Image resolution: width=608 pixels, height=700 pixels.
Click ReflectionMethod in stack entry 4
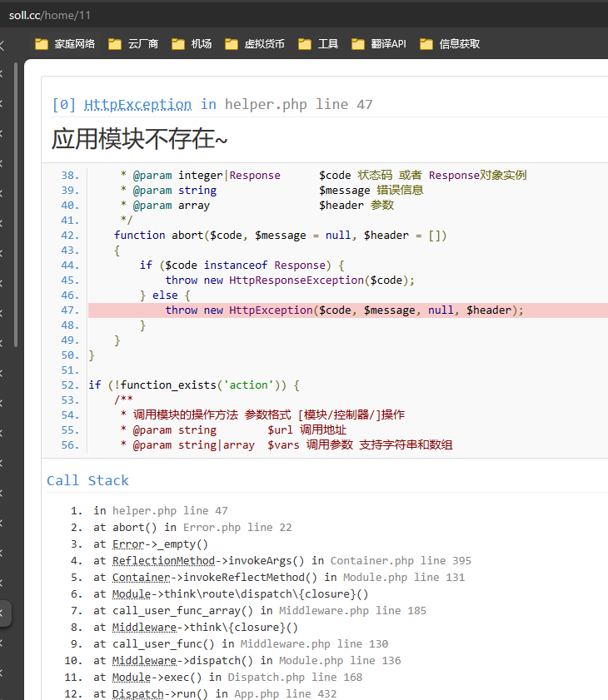163,561
